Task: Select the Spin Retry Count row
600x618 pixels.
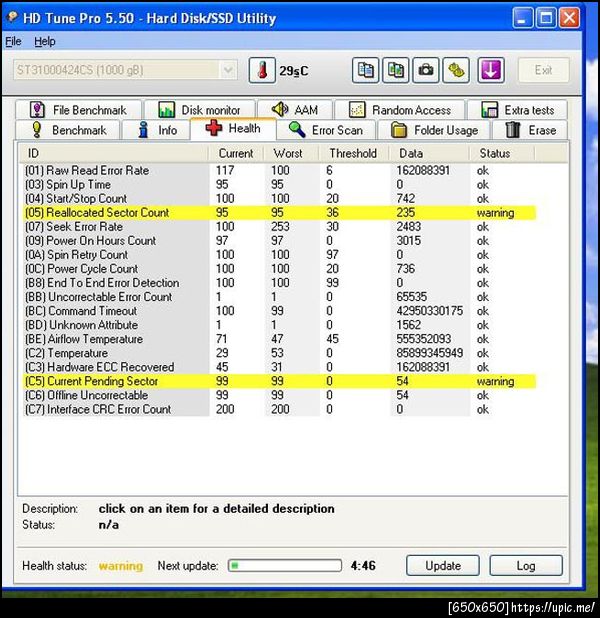Action: [279, 255]
